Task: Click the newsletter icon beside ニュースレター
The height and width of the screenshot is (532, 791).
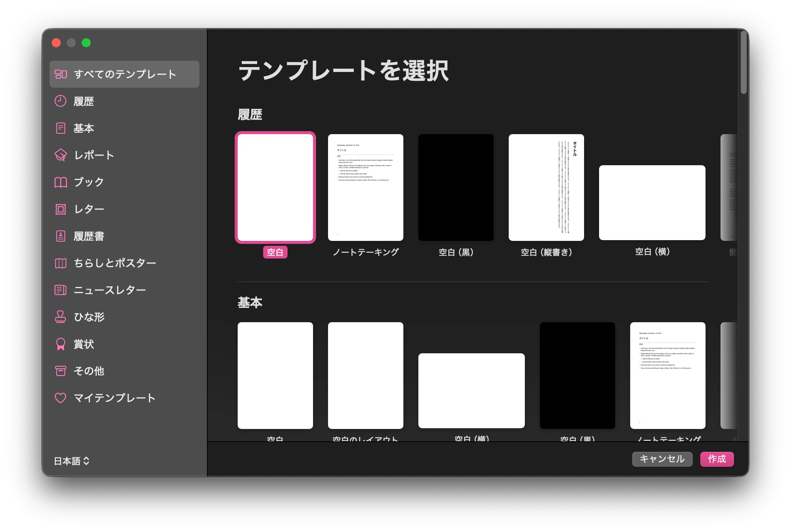Action: pyautogui.click(x=60, y=290)
